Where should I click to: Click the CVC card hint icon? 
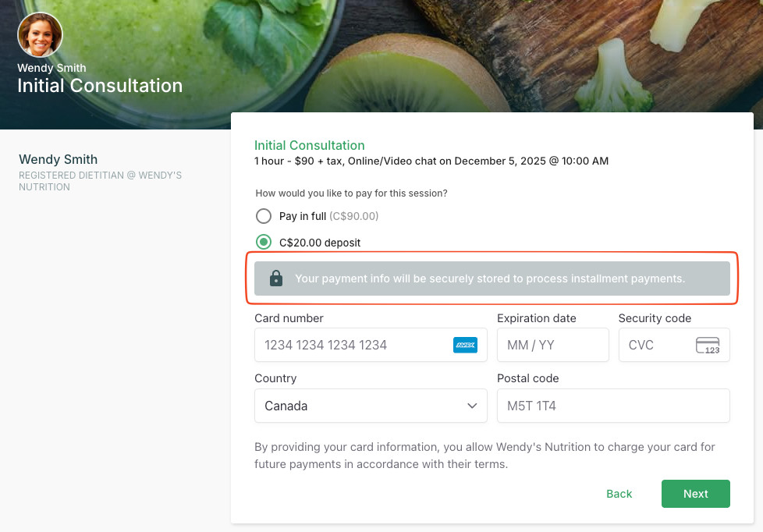coord(708,345)
